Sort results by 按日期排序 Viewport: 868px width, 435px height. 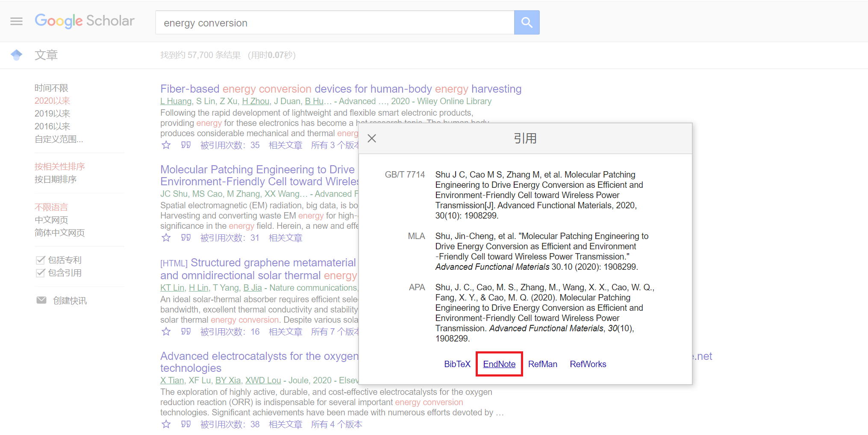click(56, 179)
